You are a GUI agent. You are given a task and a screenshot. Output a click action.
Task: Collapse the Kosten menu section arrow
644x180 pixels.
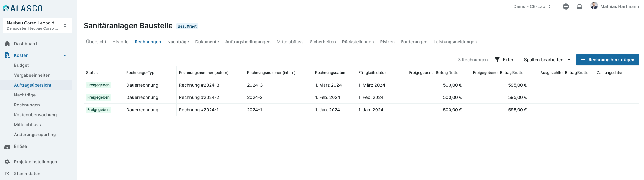(x=65, y=56)
